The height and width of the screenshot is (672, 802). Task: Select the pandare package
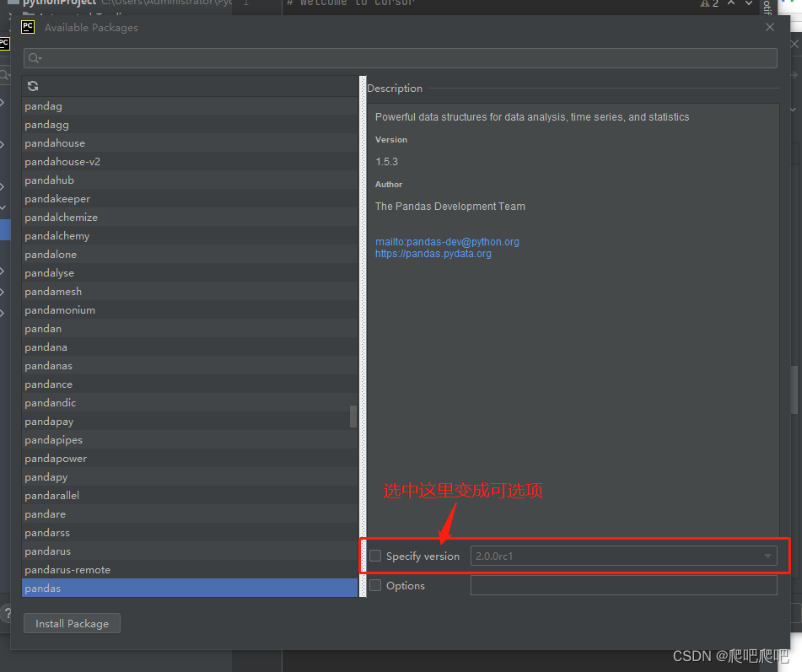click(x=190, y=514)
